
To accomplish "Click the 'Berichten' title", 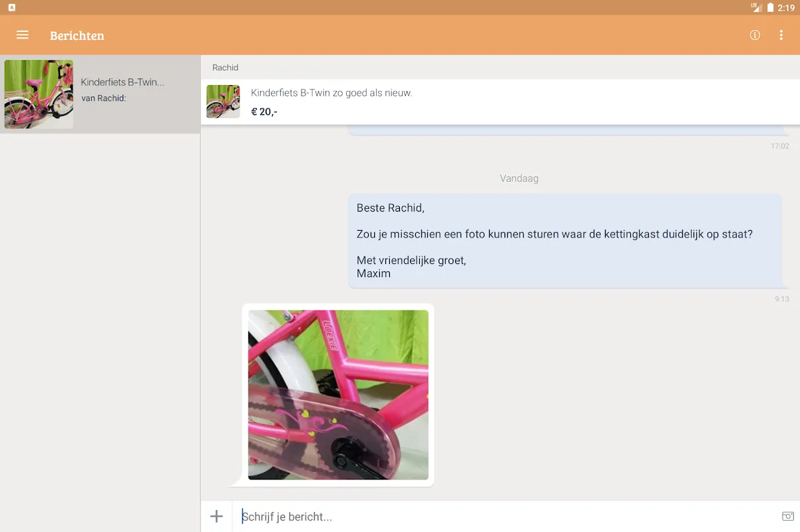I will [77, 35].
